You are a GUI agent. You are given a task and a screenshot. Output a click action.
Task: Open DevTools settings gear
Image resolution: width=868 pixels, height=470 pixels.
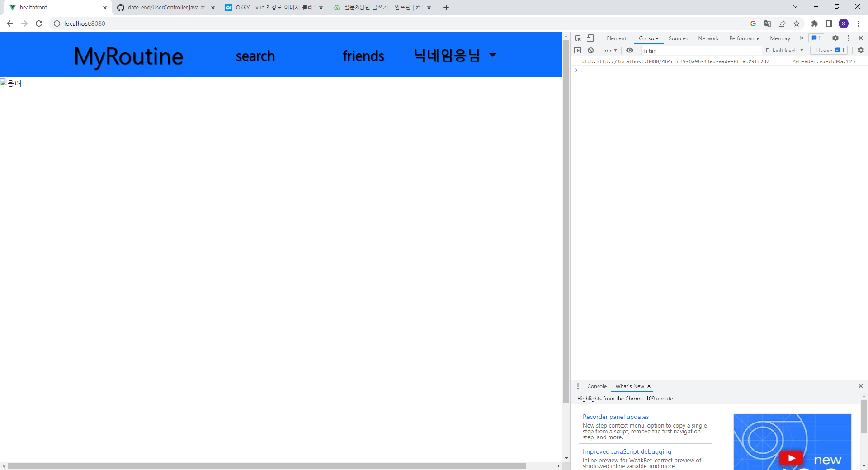(835, 38)
